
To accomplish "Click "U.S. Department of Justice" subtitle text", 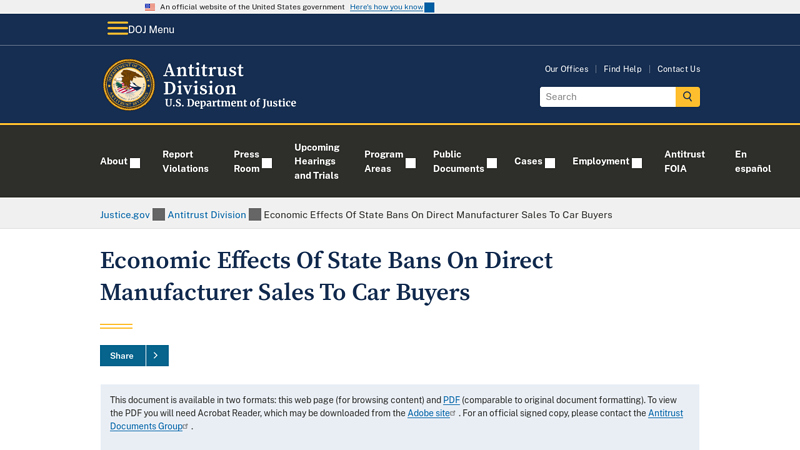I will click(230, 103).
